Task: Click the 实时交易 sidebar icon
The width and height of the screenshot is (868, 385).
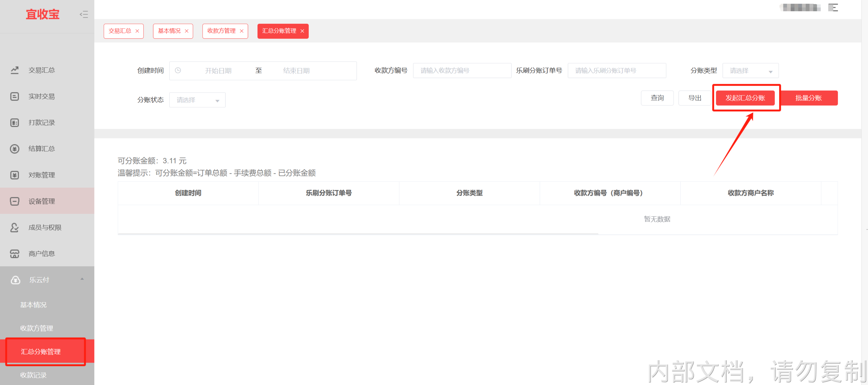Action: click(15, 96)
